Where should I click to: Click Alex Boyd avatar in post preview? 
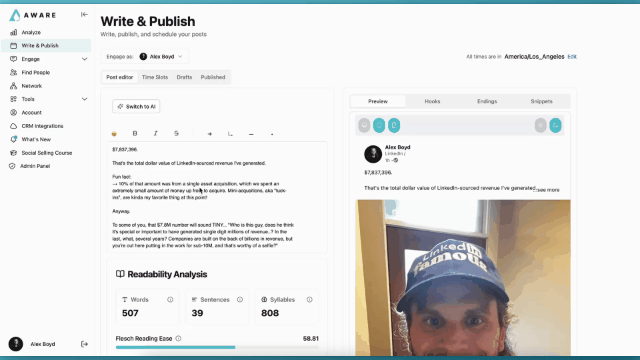[x=373, y=154]
